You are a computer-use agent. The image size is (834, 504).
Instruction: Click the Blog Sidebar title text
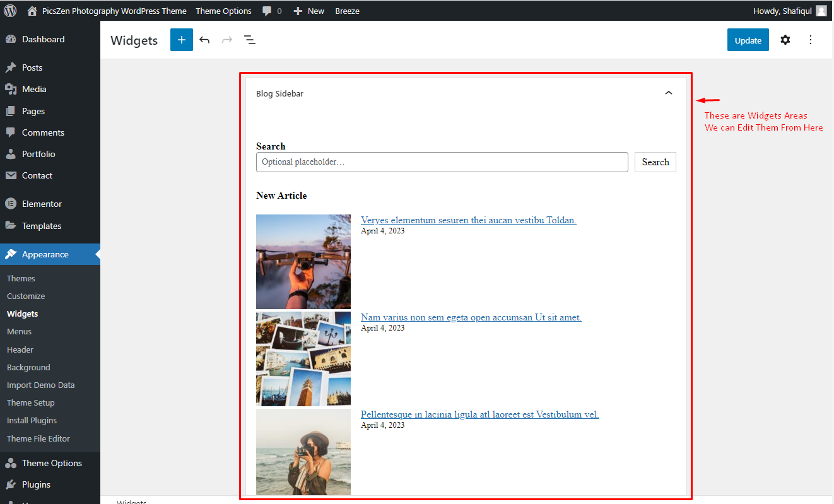click(x=280, y=93)
